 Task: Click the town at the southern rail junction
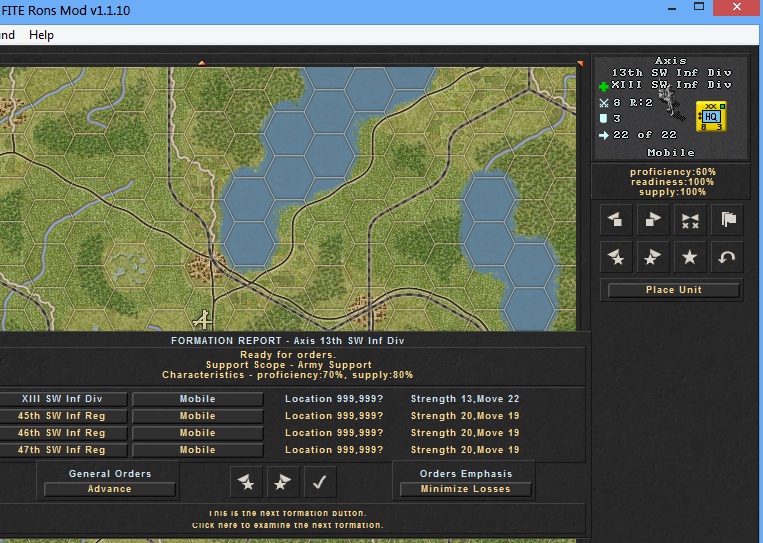(368, 309)
